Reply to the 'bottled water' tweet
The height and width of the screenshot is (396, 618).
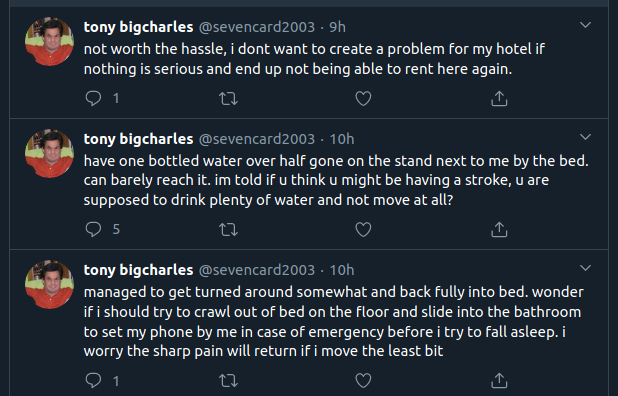93,229
